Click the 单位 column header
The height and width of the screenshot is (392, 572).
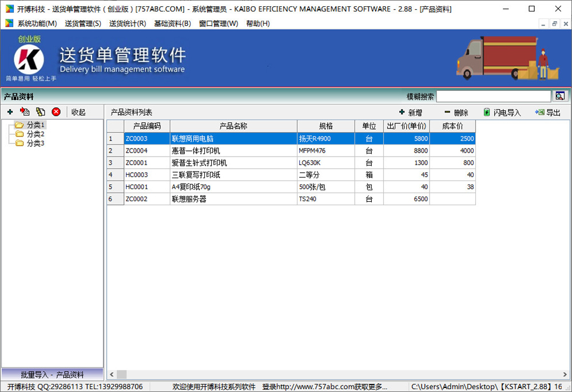(x=369, y=126)
